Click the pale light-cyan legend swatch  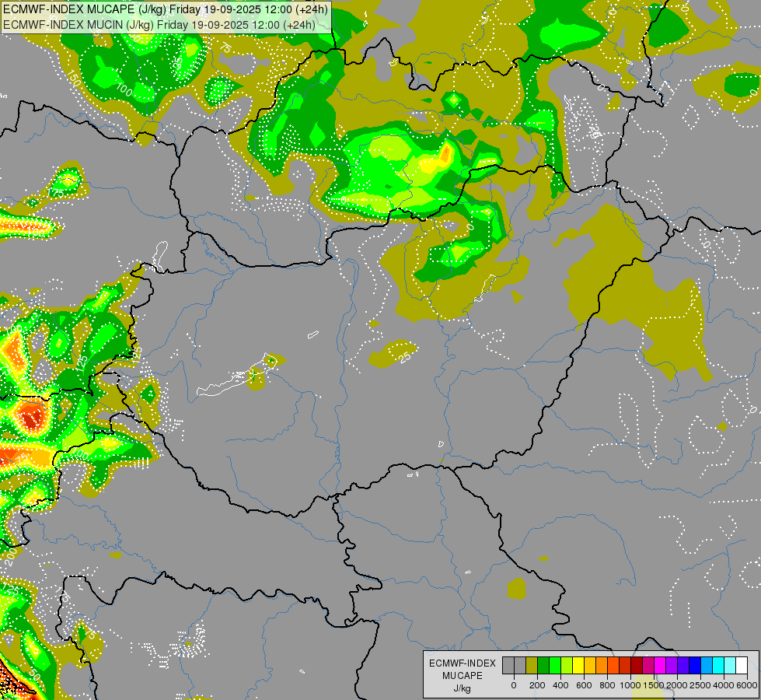pos(731,665)
